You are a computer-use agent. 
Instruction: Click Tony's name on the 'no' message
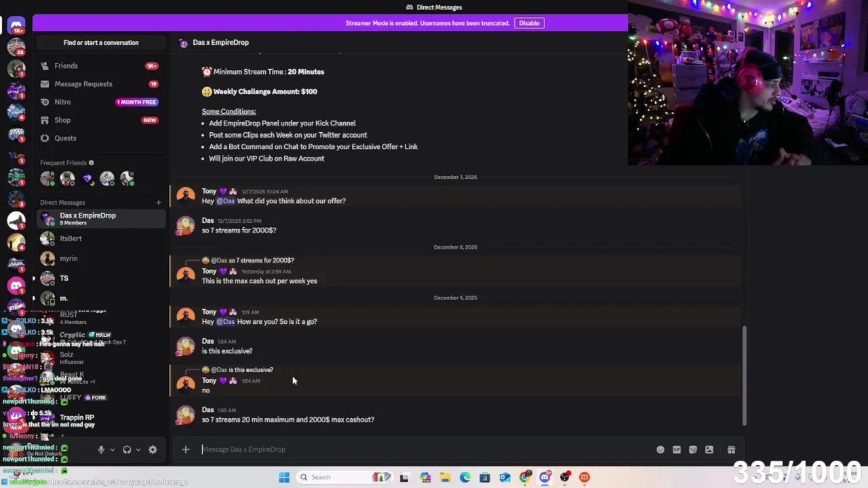(209, 381)
